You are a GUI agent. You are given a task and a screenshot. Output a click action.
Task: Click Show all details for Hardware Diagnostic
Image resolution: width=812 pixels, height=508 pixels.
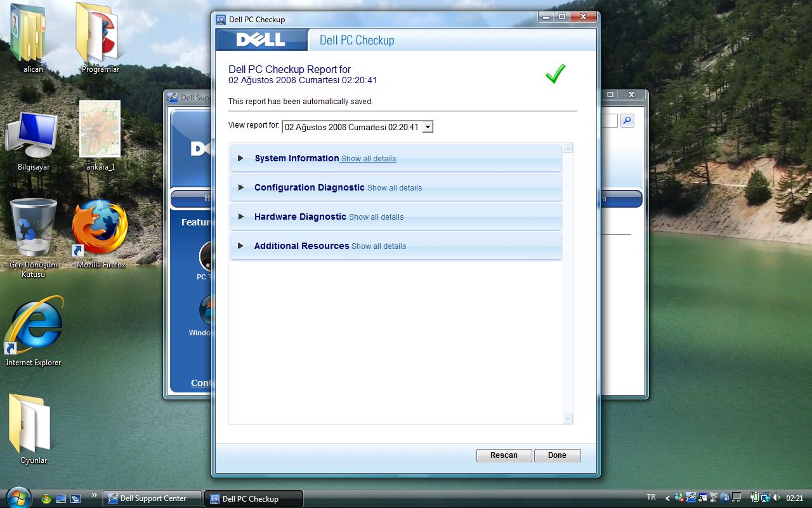pyautogui.click(x=376, y=217)
